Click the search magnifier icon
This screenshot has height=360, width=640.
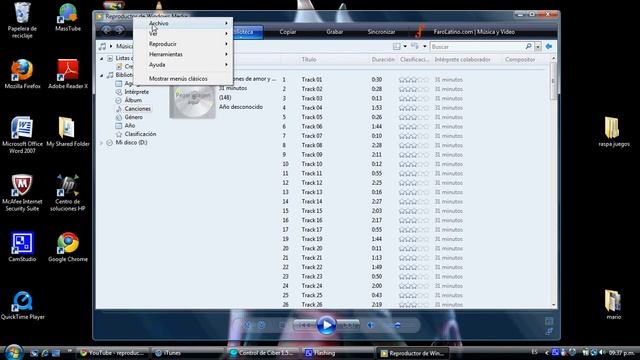(x=529, y=47)
